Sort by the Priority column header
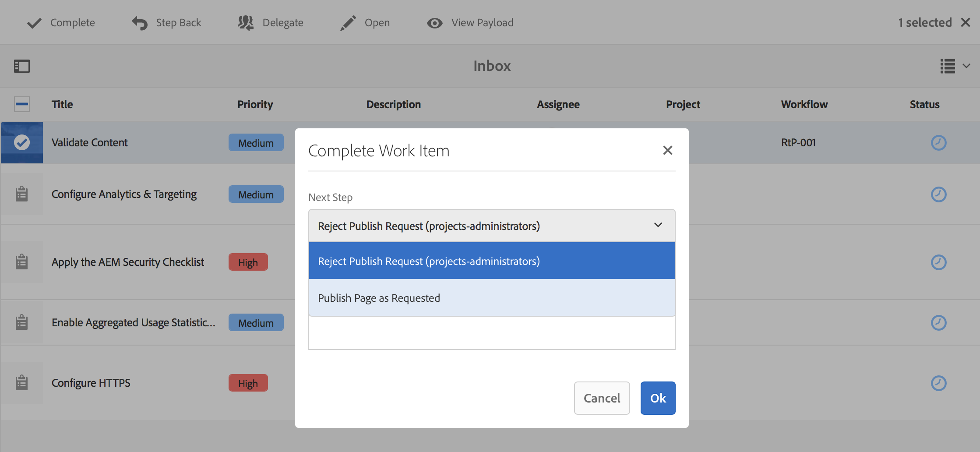Image resolution: width=980 pixels, height=452 pixels. [255, 104]
